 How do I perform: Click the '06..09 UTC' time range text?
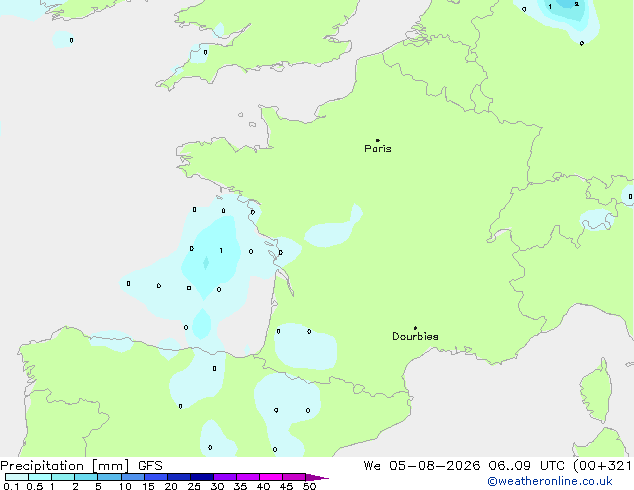point(526,466)
